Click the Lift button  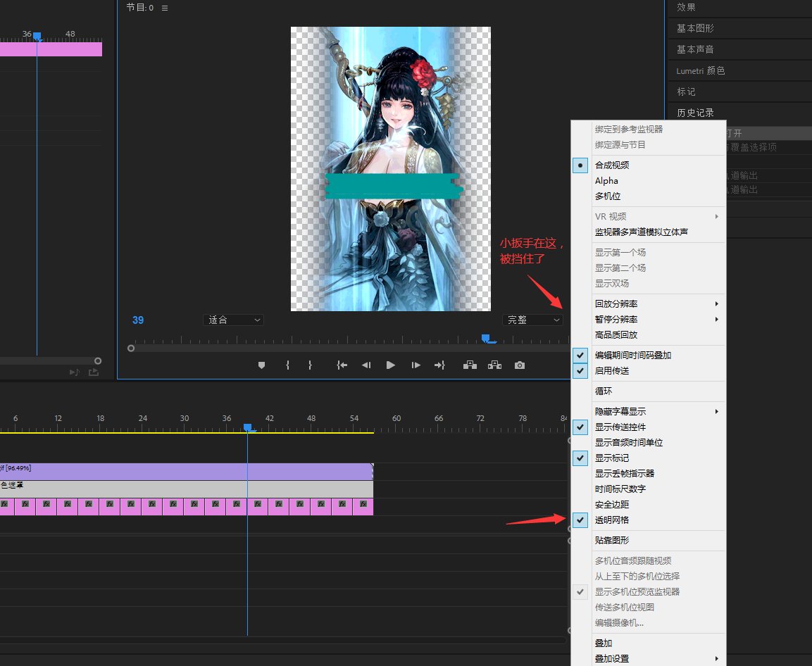pos(470,365)
